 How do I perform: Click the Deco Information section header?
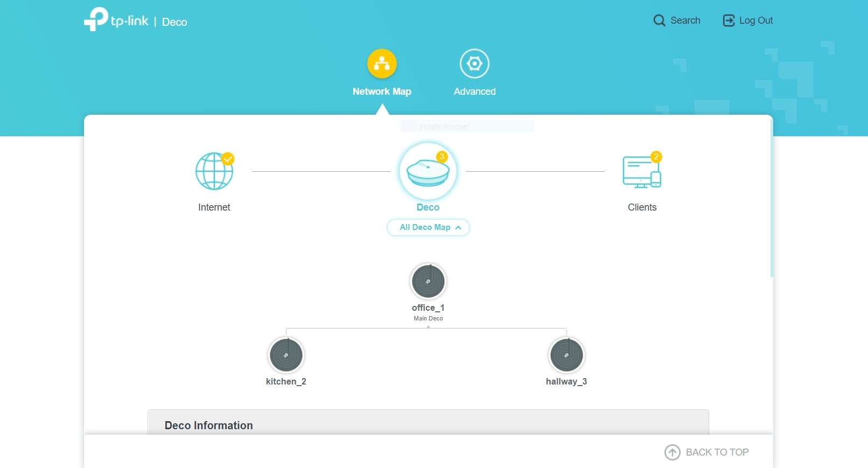428,422
